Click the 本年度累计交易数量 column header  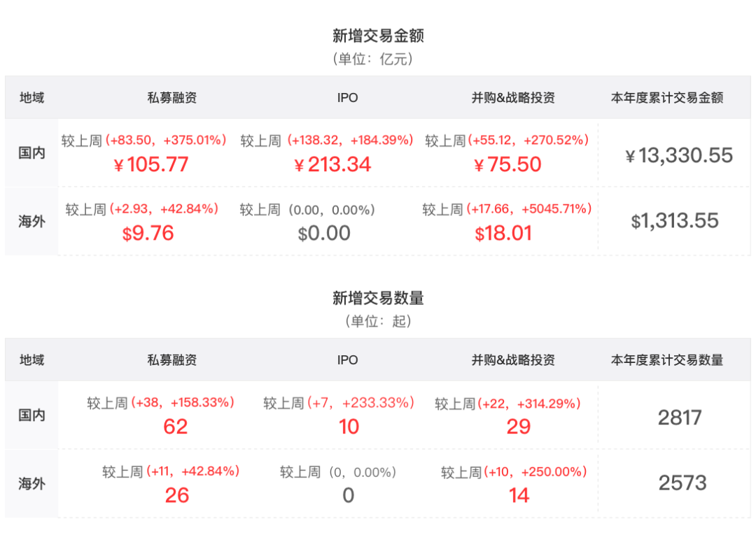point(667,360)
